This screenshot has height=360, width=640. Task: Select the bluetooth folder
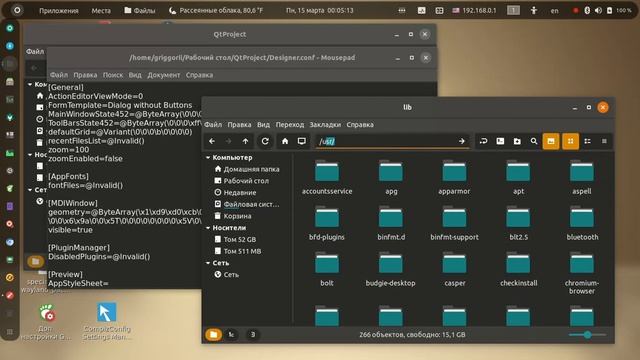point(582,223)
